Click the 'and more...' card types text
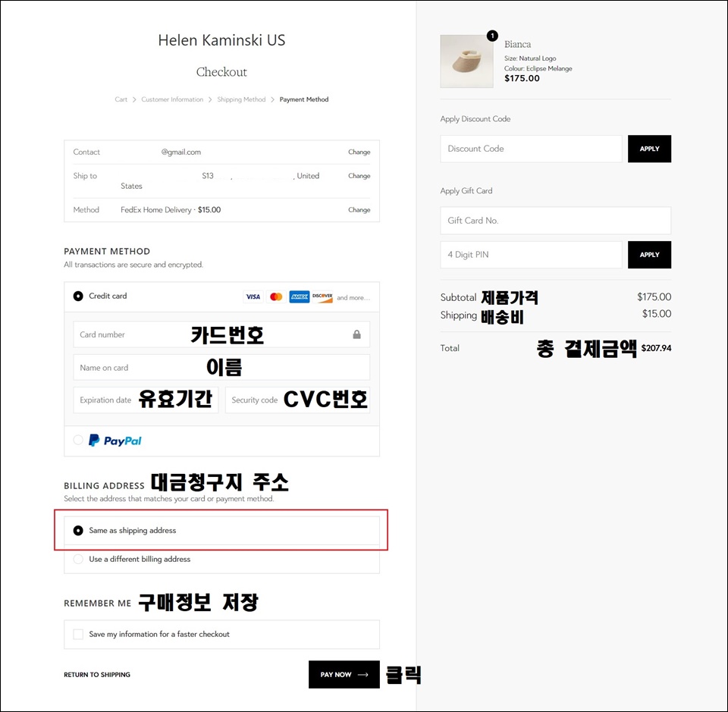The height and width of the screenshot is (712, 728). [353, 297]
